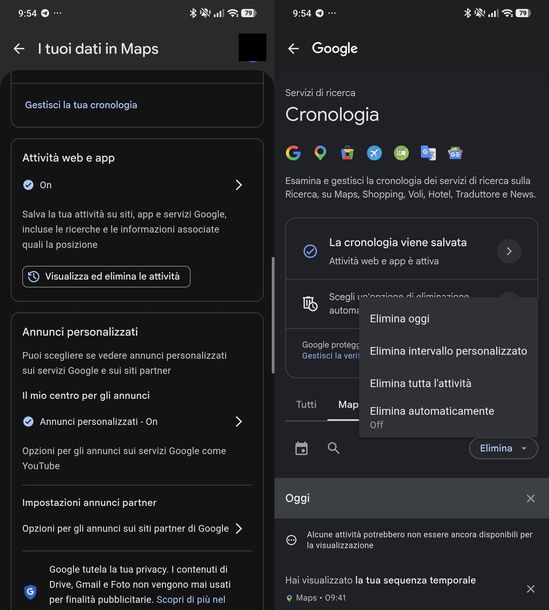The width and height of the screenshot is (549, 610).
Task: Open Il mio centro per gli annunci
Action: tap(86, 396)
